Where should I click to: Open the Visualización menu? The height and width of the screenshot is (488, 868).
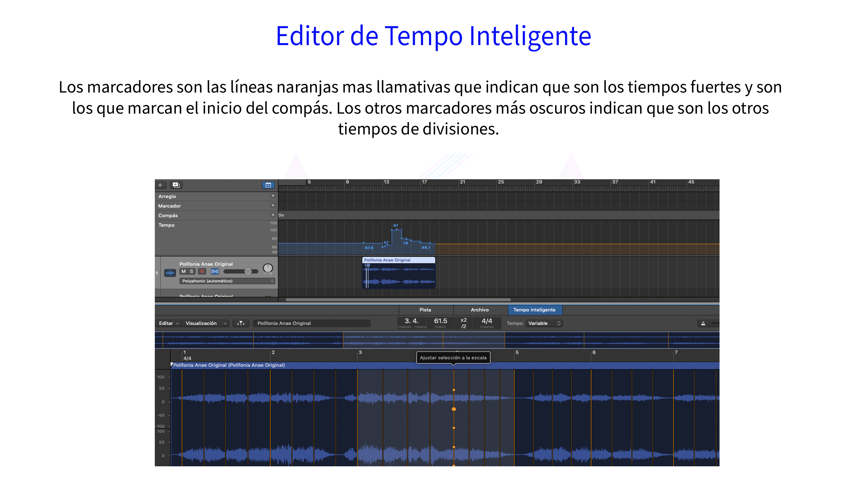[x=206, y=323]
